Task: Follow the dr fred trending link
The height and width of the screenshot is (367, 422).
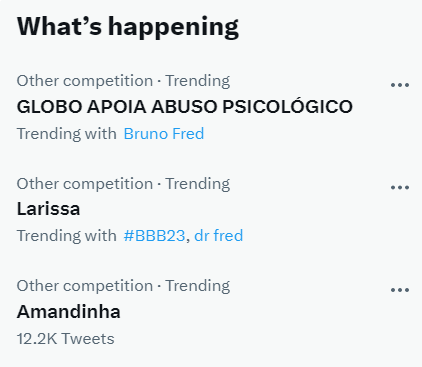Action: pyautogui.click(x=218, y=236)
